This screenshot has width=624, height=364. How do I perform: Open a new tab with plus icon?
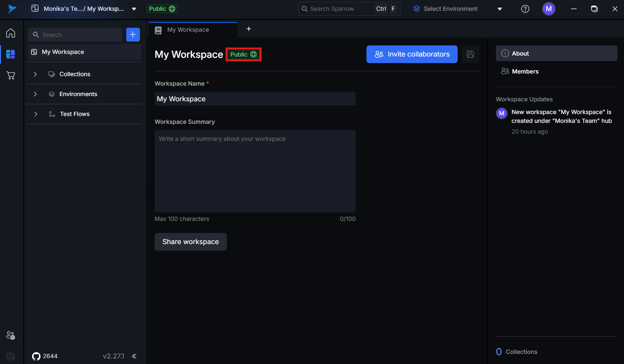pos(249,29)
